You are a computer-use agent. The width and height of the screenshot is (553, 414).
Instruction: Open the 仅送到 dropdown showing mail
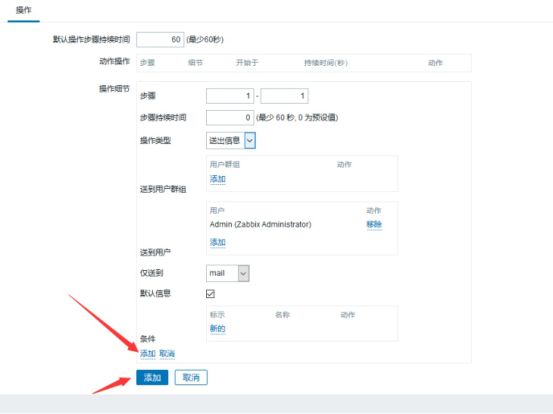[x=228, y=273]
